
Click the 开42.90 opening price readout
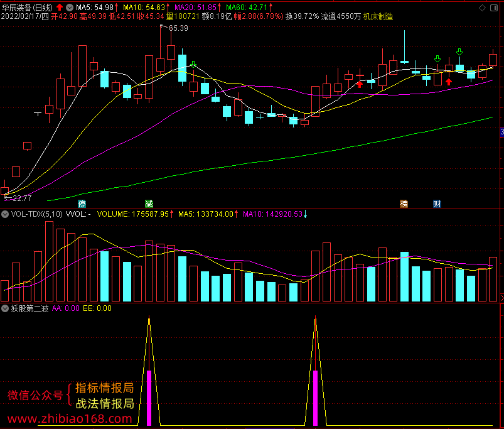(x=64, y=17)
